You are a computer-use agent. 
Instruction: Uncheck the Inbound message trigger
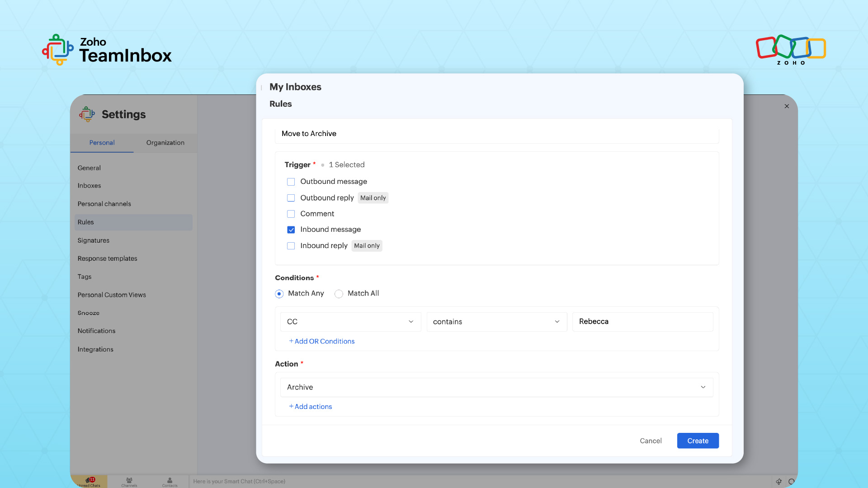pos(291,230)
